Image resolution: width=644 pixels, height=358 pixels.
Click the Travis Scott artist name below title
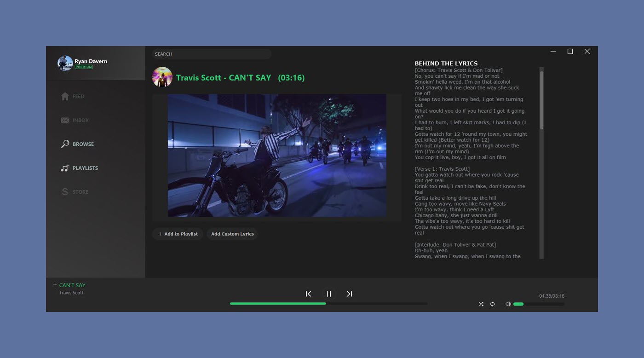pyautogui.click(x=71, y=293)
